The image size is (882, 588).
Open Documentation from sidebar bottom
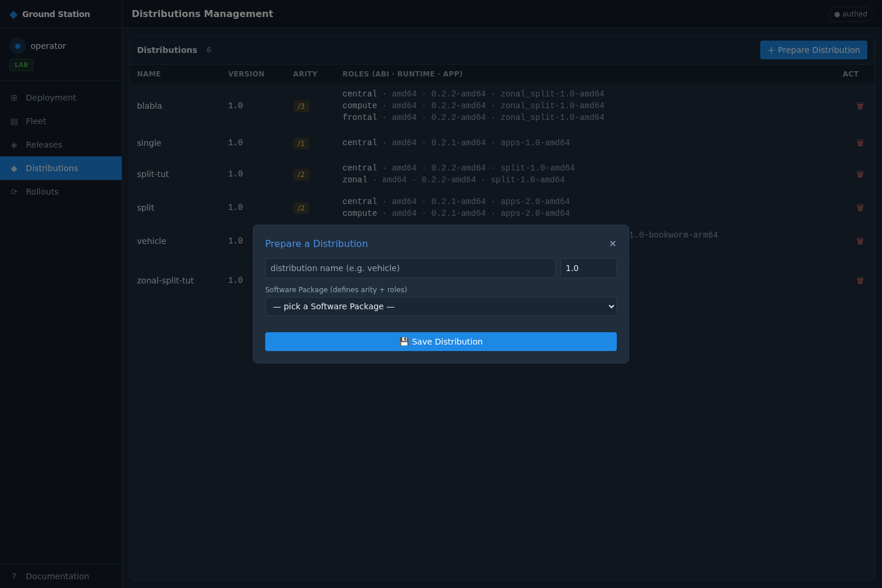coord(61,576)
